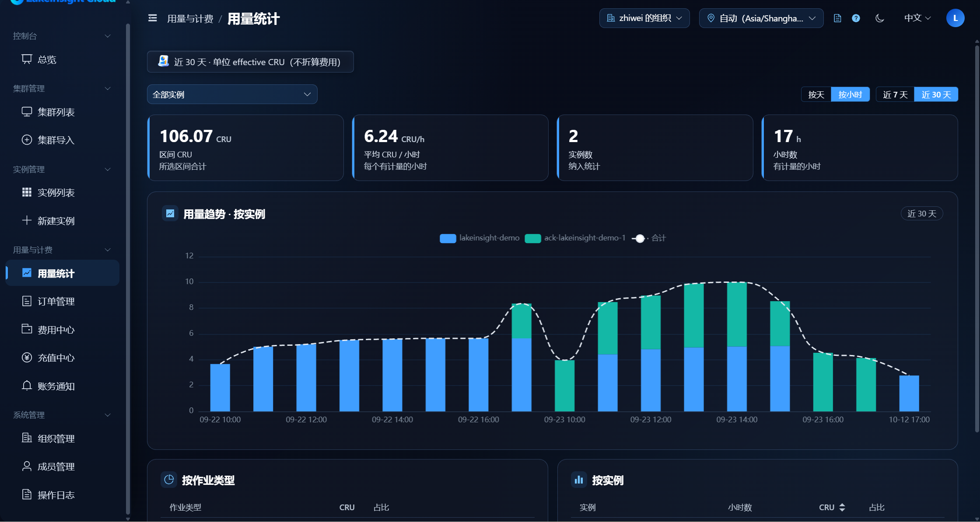Open 组织管理 organization management
The width and height of the screenshot is (980, 522).
pos(62,438)
